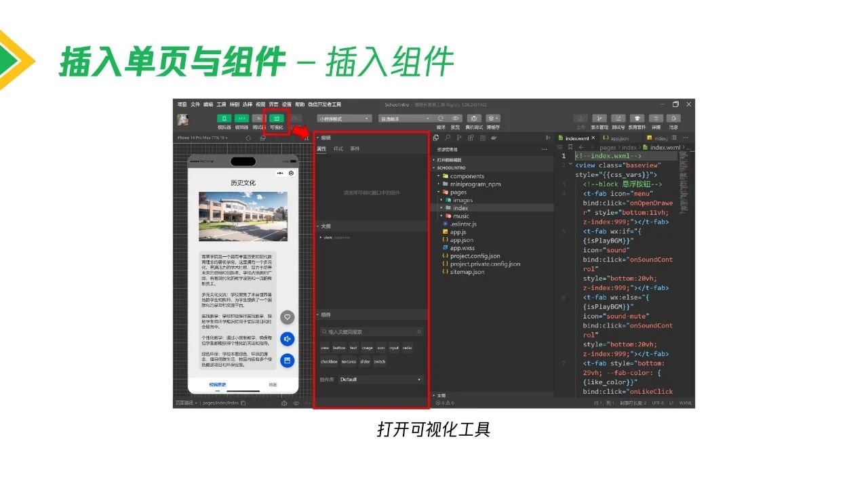Open the 文件 menu

pos(195,104)
